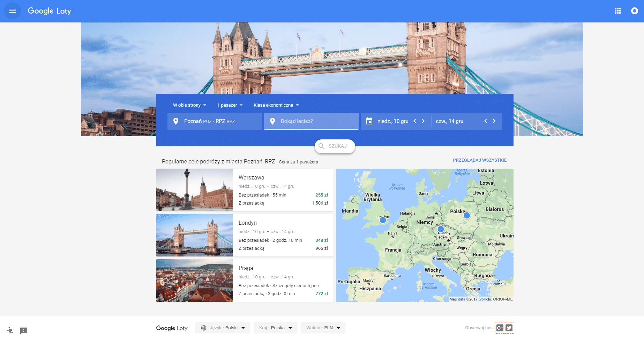
Task: Open the Google+ follow icon
Action: (x=500, y=328)
